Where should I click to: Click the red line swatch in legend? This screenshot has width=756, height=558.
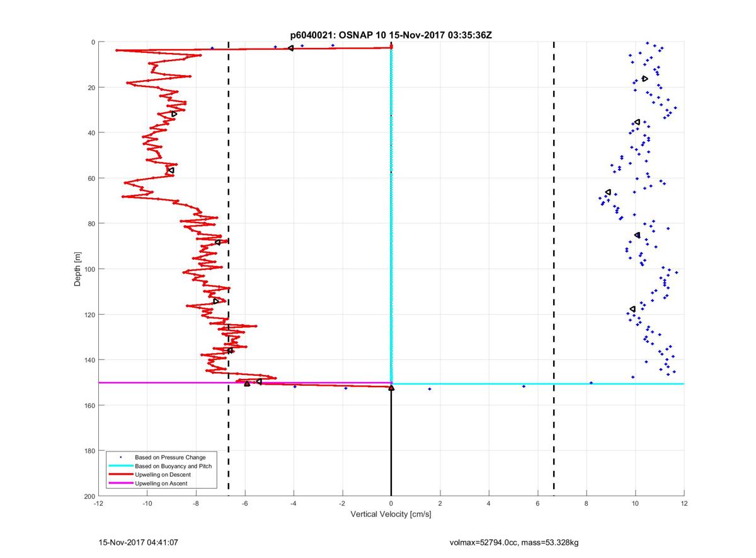point(120,475)
